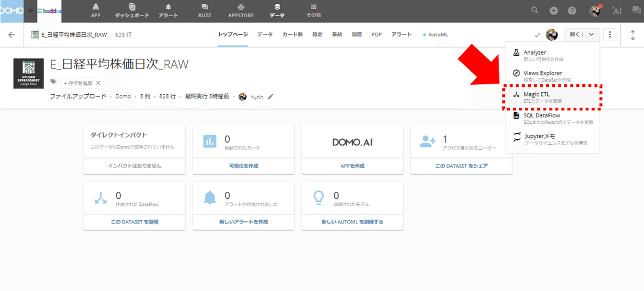
Task: Open the APPSTORE navigation item
Action: click(x=241, y=11)
